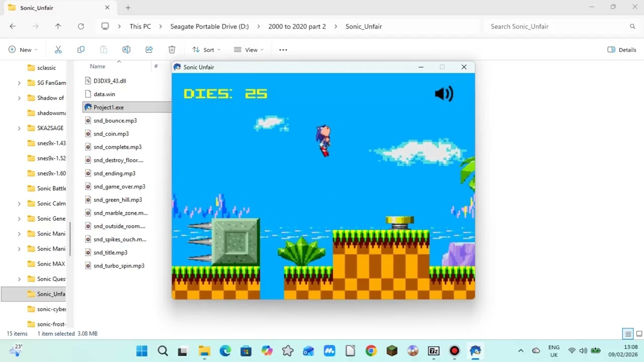644x362 pixels.
Task: Open the View dropdown menu
Action: click(249, 50)
